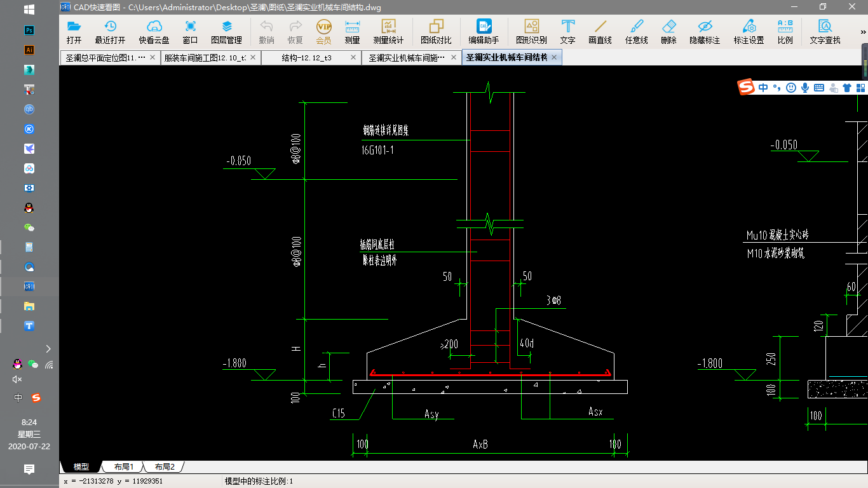Open 图层管理 layer manager

pyautogui.click(x=226, y=32)
